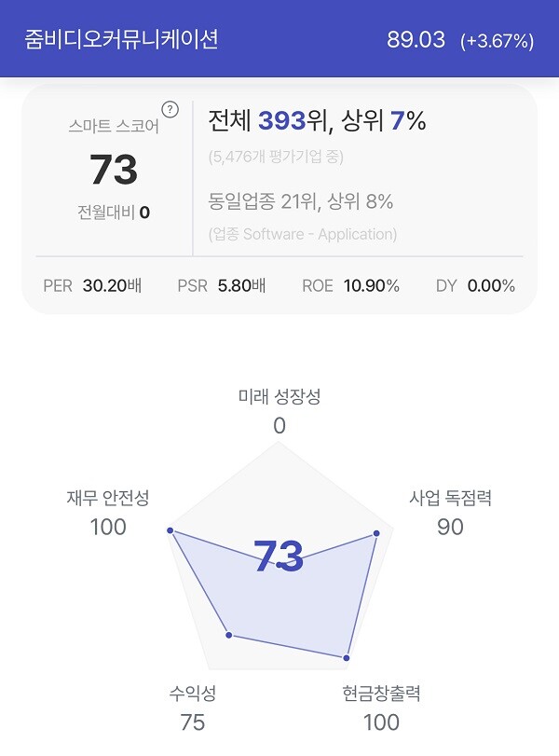Select the DY 0.00% metric
The width and height of the screenshot is (559, 756).
coord(475,285)
